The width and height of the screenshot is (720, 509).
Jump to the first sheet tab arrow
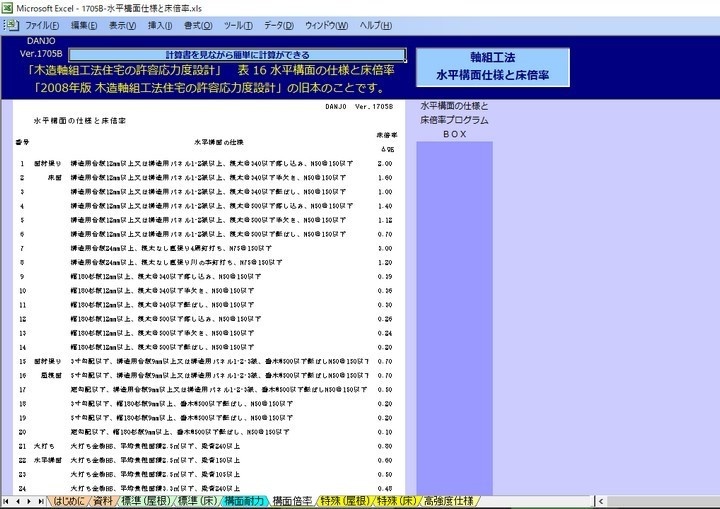pos(6,501)
